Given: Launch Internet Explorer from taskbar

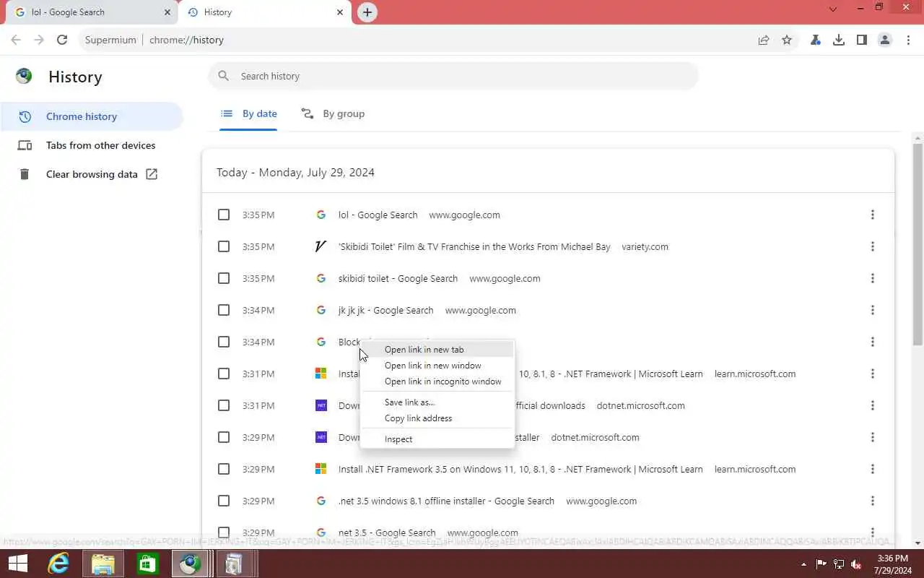Looking at the screenshot, I should [x=59, y=564].
